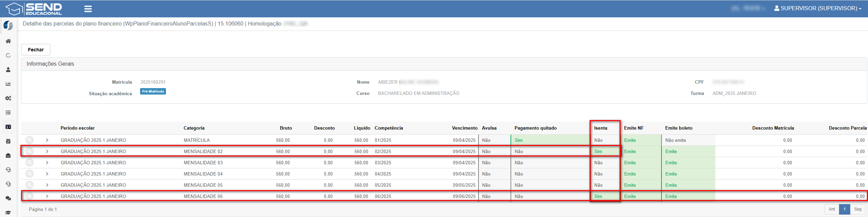Viewport: 868px width, 217px height.
Task: Click the Emite boleto column header
Action: click(679, 128)
